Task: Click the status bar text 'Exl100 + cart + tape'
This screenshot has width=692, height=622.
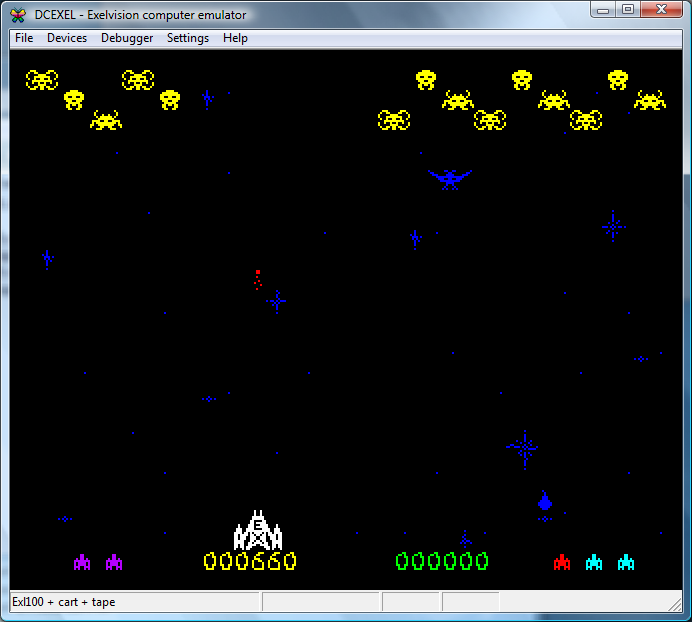Action: [64, 602]
